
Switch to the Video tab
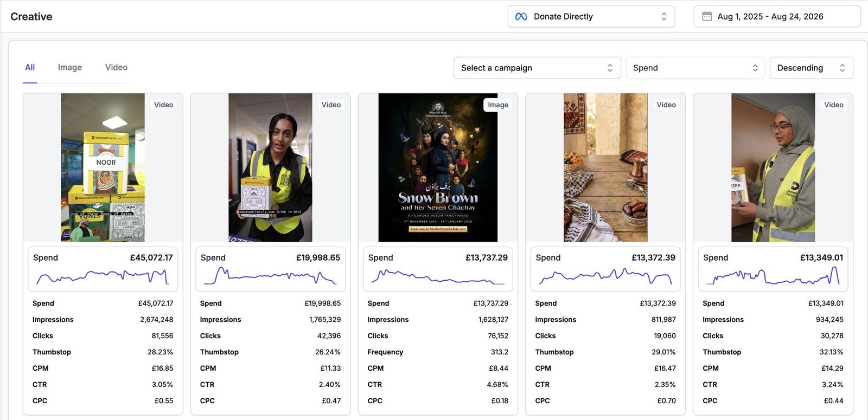click(x=116, y=67)
